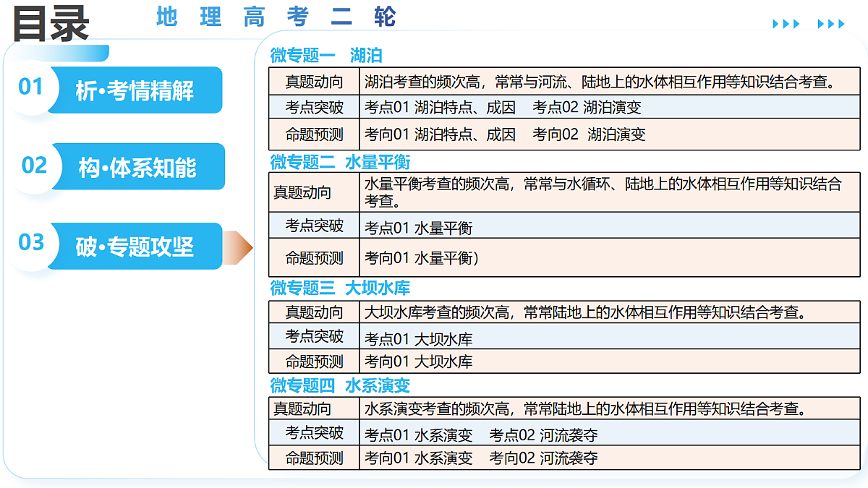Click 命题预测 cell in the 大坝水库 table
This screenshot has height=488, width=868.
click(x=315, y=361)
